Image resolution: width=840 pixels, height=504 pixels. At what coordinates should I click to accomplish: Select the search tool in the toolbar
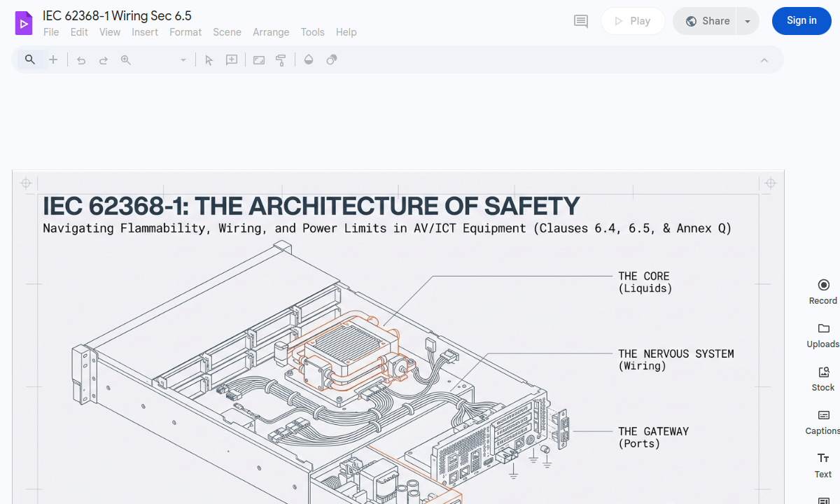pyautogui.click(x=29, y=59)
